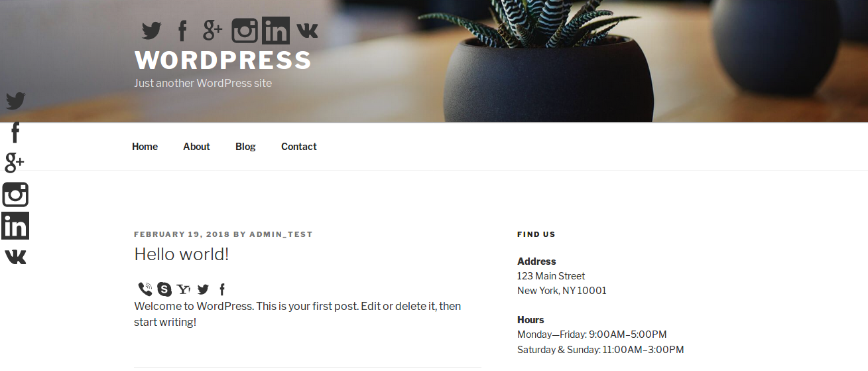Image resolution: width=868 pixels, height=371 pixels.
Task: Open the Facebook icon in the header
Action: click(182, 31)
